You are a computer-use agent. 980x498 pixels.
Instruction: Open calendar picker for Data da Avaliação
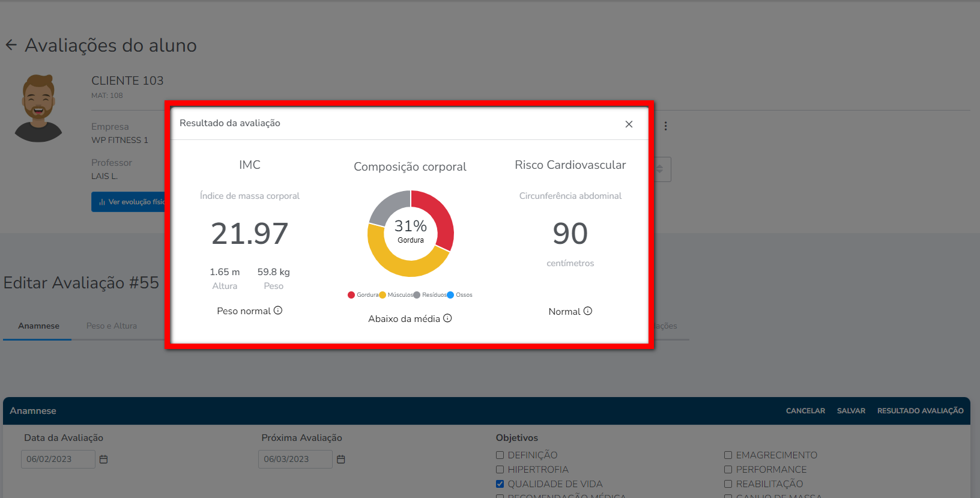pyautogui.click(x=103, y=460)
